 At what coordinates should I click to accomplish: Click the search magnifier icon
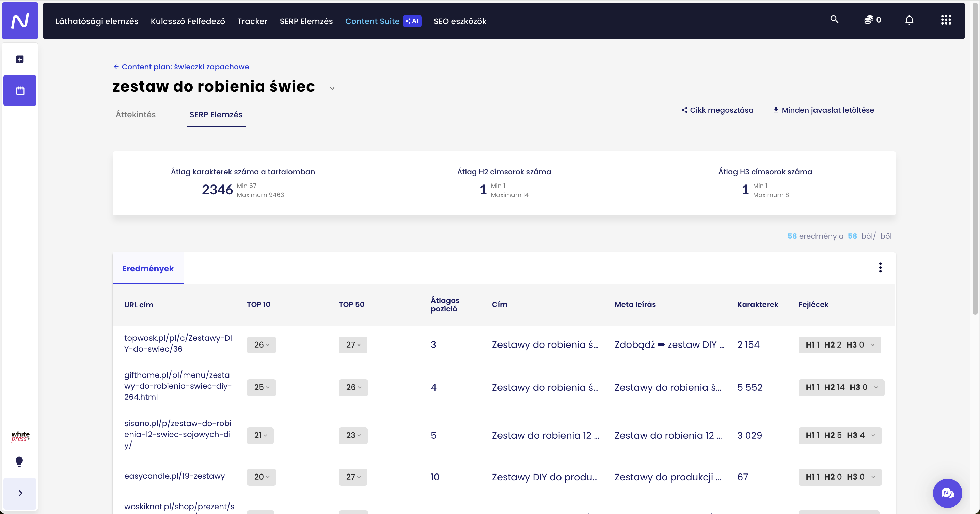[x=834, y=19]
